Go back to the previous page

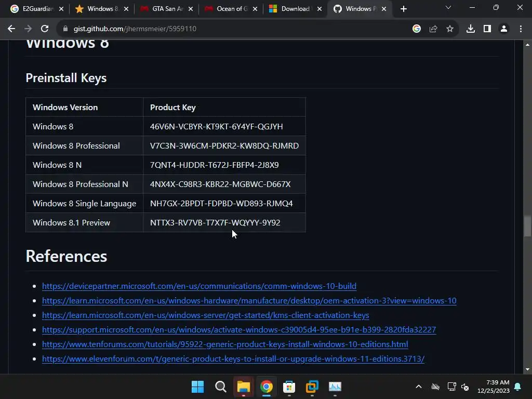[11, 29]
